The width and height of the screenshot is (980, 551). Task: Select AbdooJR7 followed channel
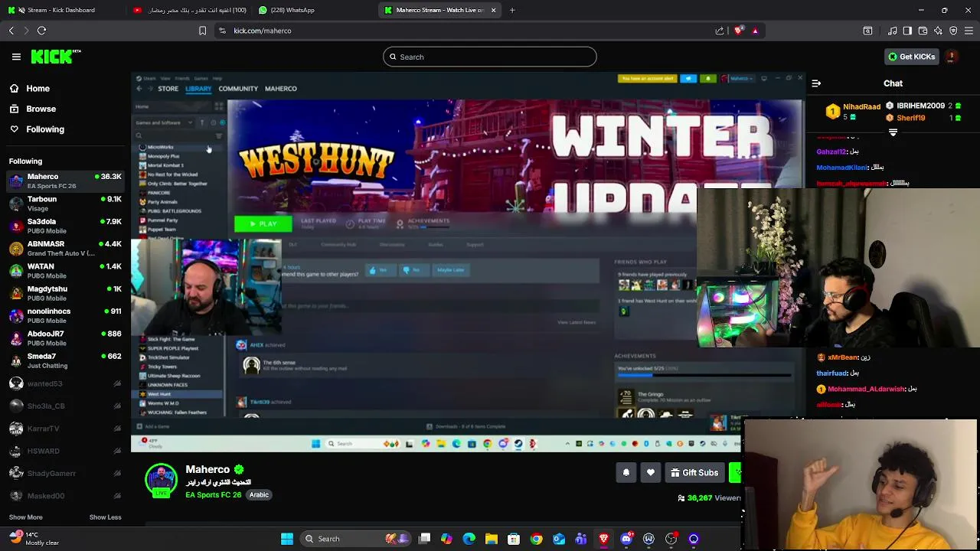click(x=65, y=337)
